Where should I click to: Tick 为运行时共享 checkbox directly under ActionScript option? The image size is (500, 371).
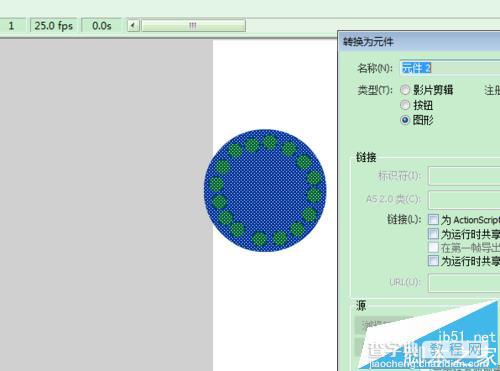point(433,234)
